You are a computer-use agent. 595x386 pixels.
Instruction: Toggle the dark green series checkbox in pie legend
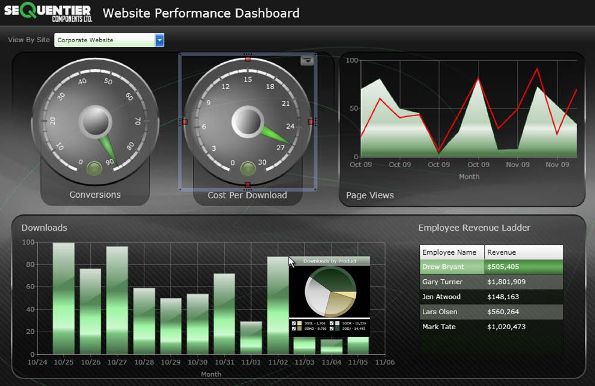click(x=332, y=328)
